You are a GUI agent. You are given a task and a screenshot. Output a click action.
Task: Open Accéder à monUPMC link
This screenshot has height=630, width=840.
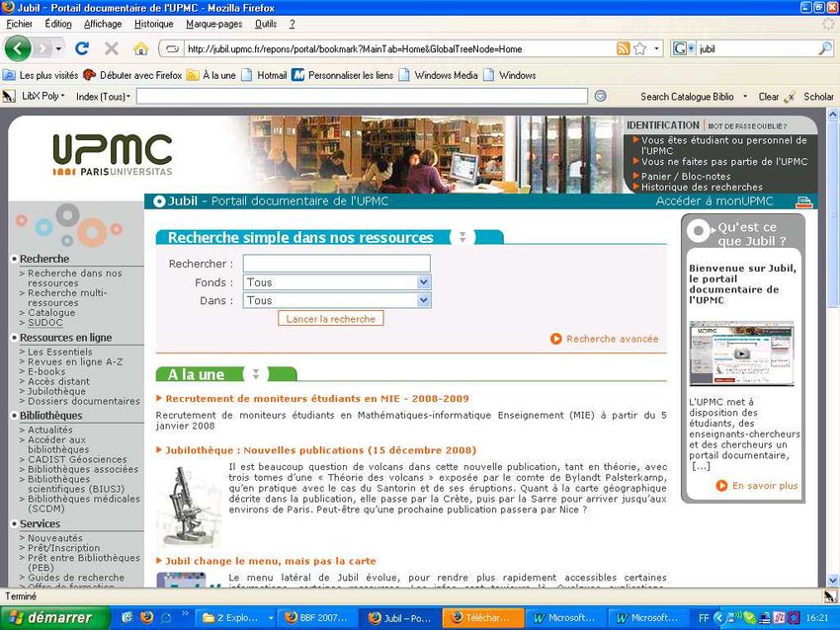click(x=714, y=201)
